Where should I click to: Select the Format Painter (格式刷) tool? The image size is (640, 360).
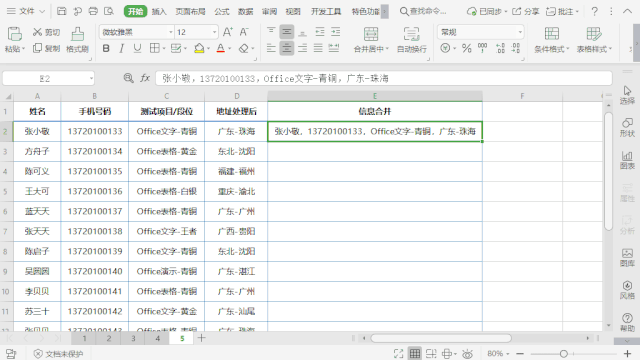[77, 40]
